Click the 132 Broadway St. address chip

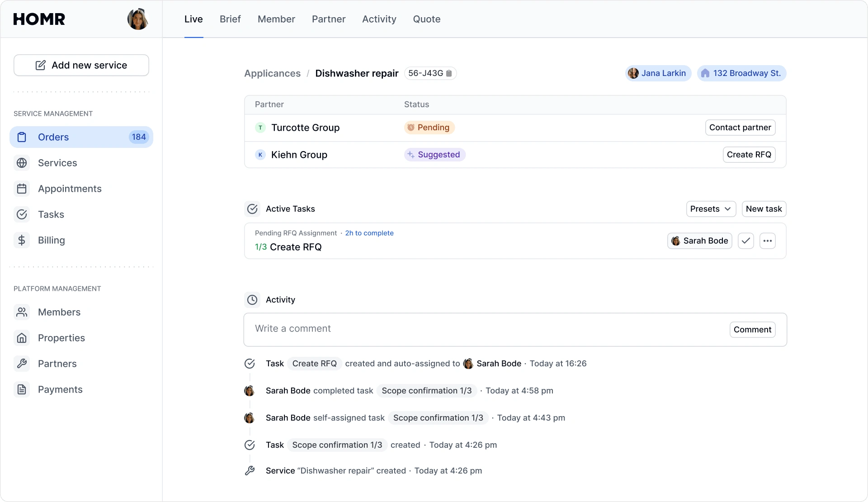[741, 73]
